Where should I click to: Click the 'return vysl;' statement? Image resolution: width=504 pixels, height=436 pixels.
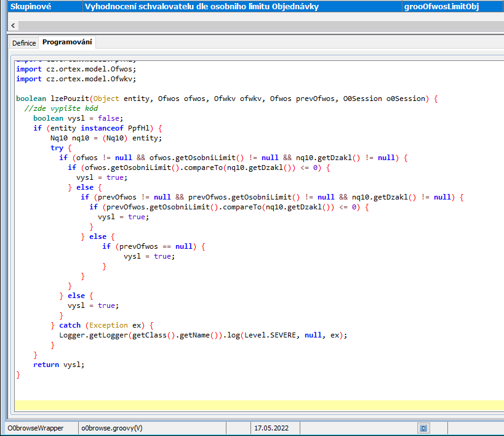click(x=58, y=365)
